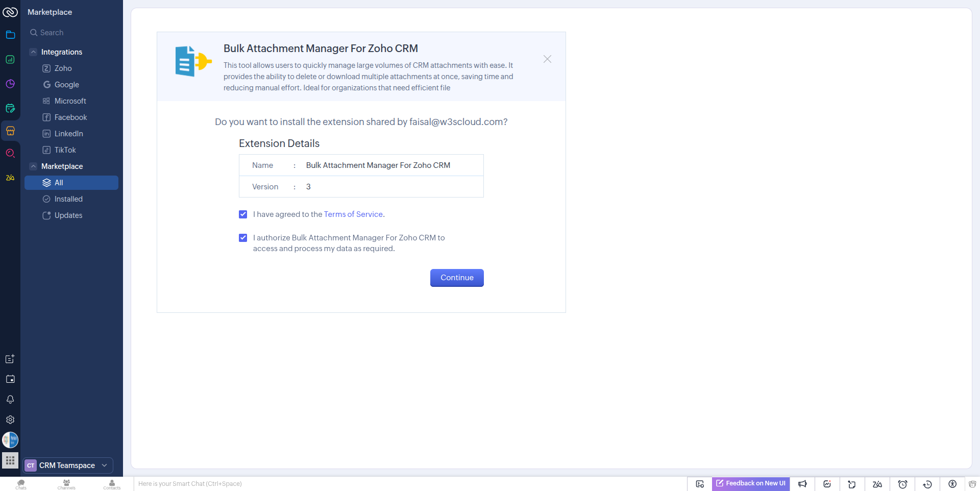Open the Terms of Service link
The height and width of the screenshot is (491, 980).
(x=353, y=214)
